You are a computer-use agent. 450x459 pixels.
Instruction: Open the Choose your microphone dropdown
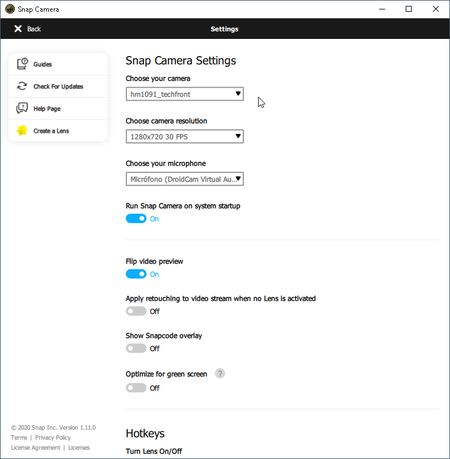(x=185, y=179)
